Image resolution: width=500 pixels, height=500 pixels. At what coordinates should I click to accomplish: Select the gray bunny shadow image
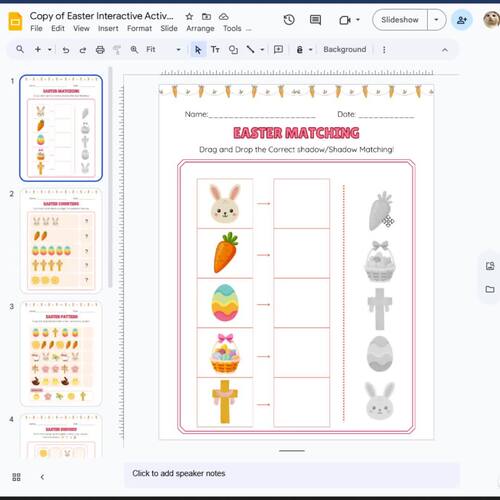coord(380,401)
